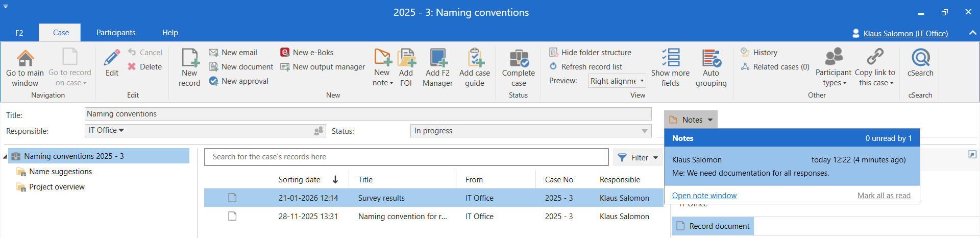Click the Record document tab
The image size is (980, 238).
click(713, 226)
